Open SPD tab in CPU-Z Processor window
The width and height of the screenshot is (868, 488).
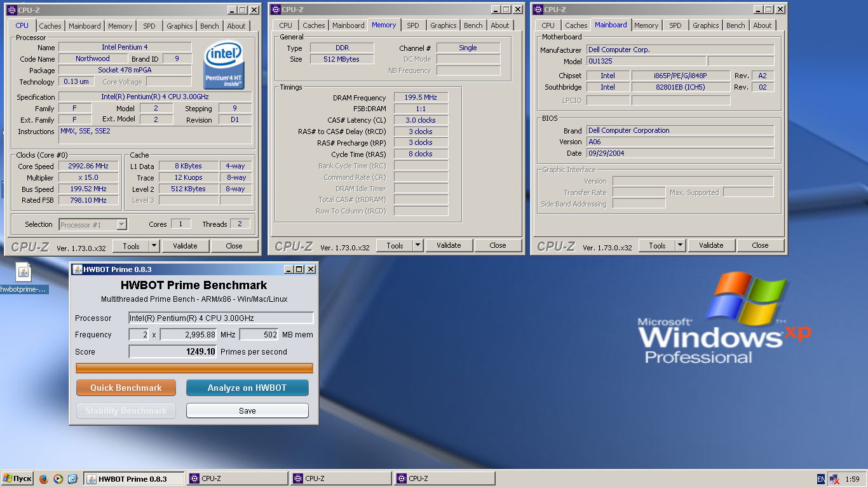(149, 26)
